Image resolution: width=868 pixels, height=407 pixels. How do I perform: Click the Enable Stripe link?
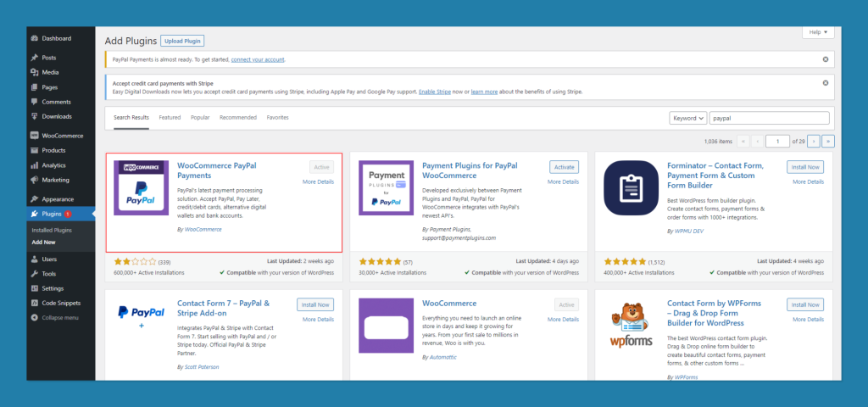click(433, 92)
